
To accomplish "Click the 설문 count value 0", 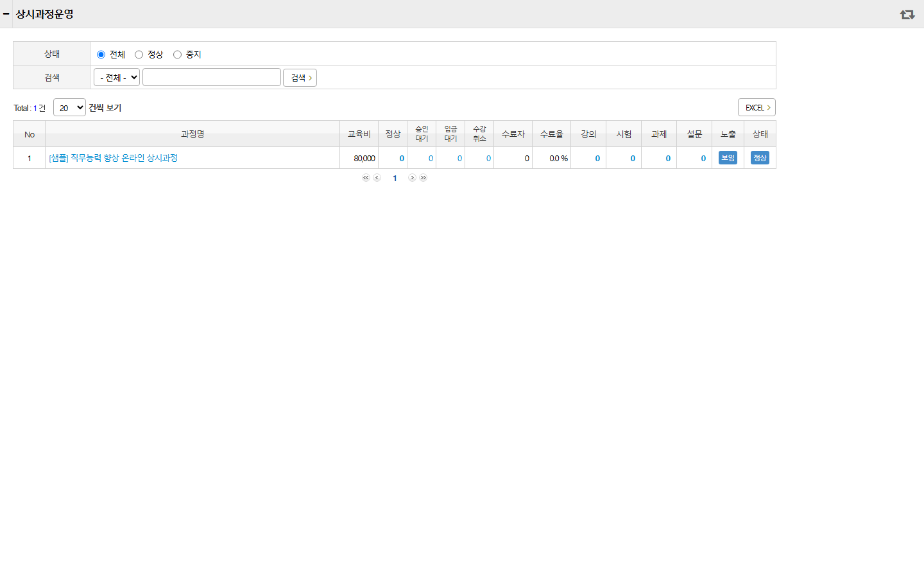I will 703,159.
